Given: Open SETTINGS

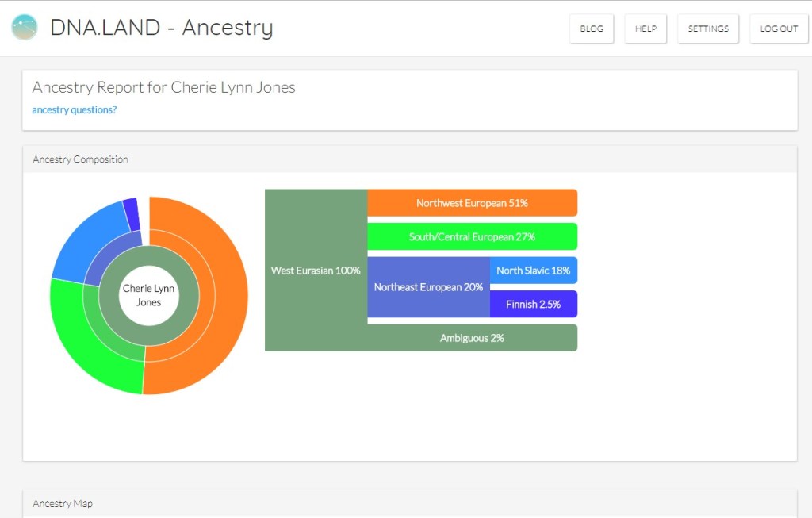Looking at the screenshot, I should (708, 28).
